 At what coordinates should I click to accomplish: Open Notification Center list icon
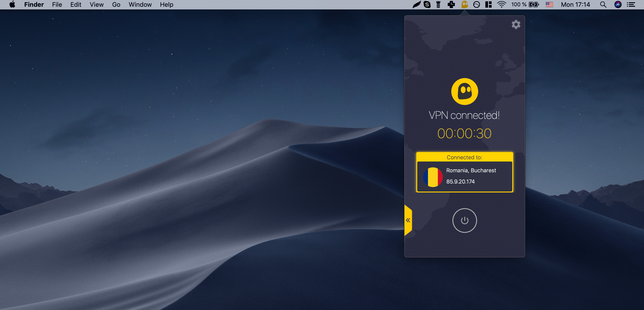(631, 4)
